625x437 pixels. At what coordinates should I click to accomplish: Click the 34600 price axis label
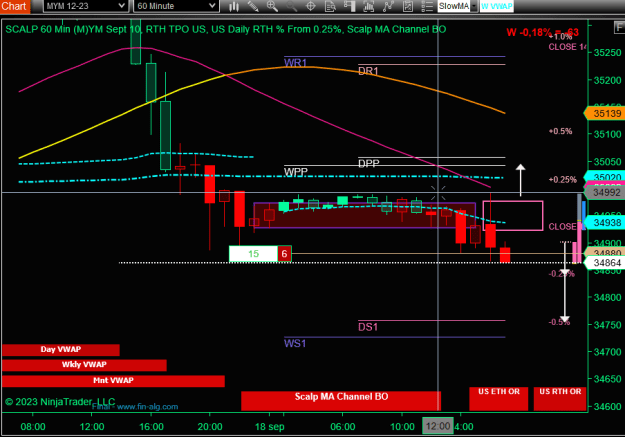coord(607,407)
